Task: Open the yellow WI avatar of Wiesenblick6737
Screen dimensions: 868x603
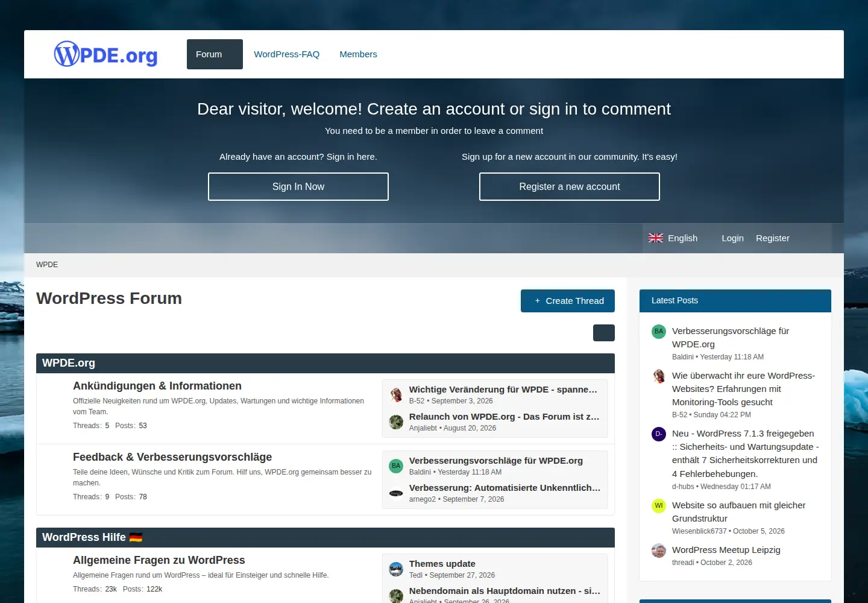Action: (659, 506)
